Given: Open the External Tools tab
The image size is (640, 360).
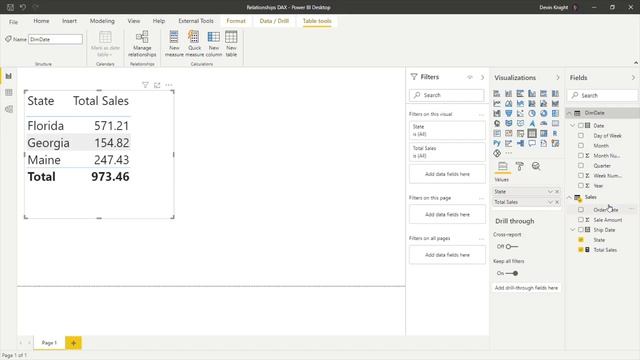Looking at the screenshot, I should pyautogui.click(x=196, y=21).
